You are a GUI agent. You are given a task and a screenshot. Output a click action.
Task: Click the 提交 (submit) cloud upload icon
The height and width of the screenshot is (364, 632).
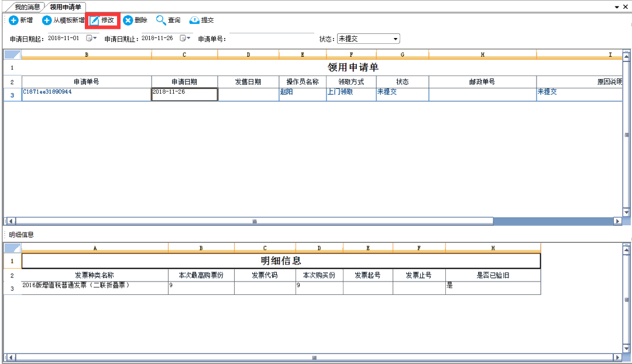(x=194, y=20)
